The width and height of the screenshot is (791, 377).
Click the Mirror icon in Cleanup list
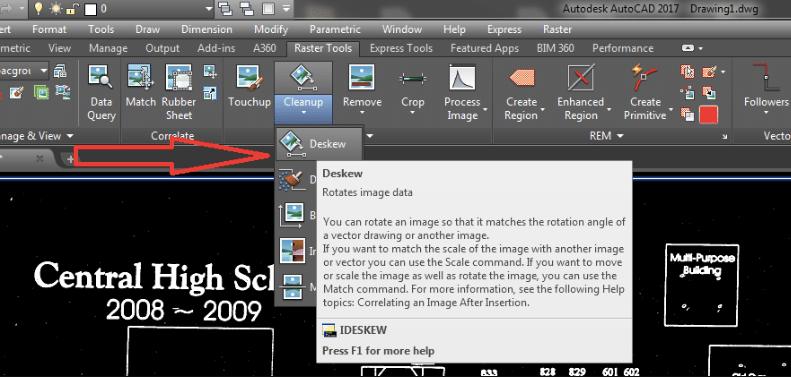pos(292,286)
